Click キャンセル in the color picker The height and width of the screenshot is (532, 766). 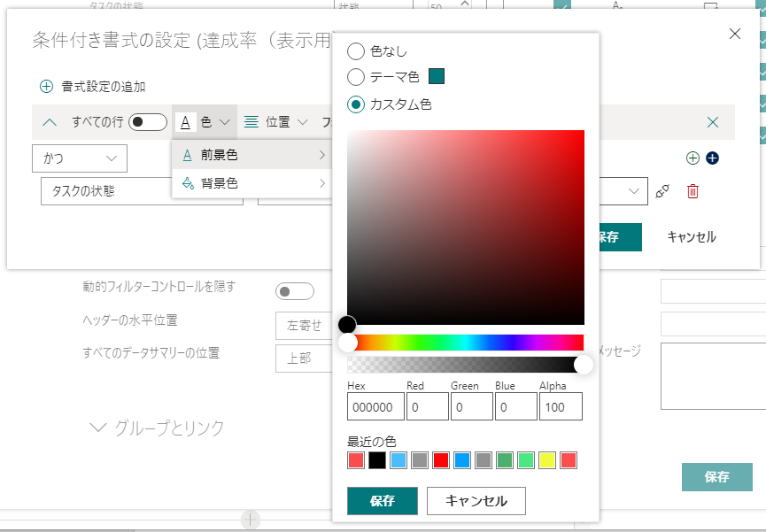(x=476, y=501)
